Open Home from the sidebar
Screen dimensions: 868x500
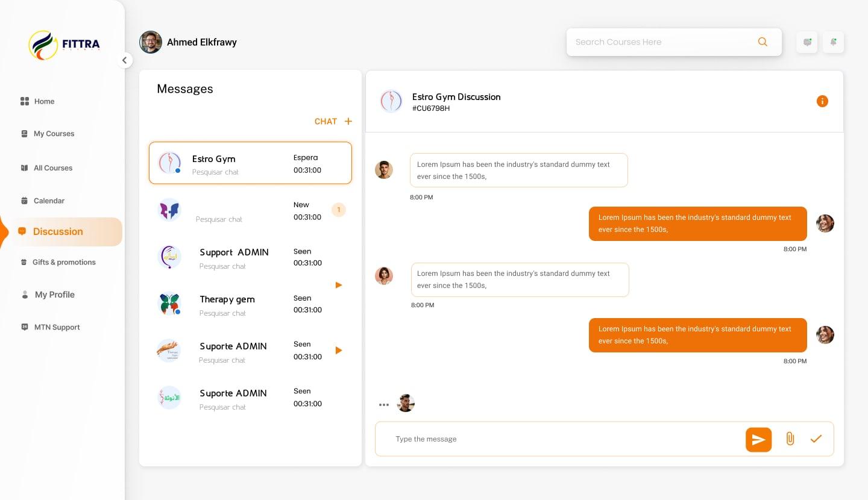37,101
